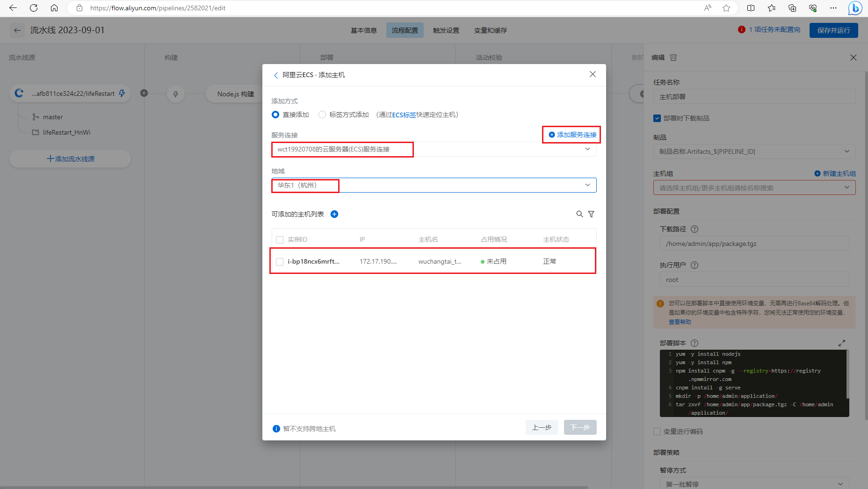The height and width of the screenshot is (489, 868).
Task: Click help icon beside 部署脚本
Action: (694, 343)
